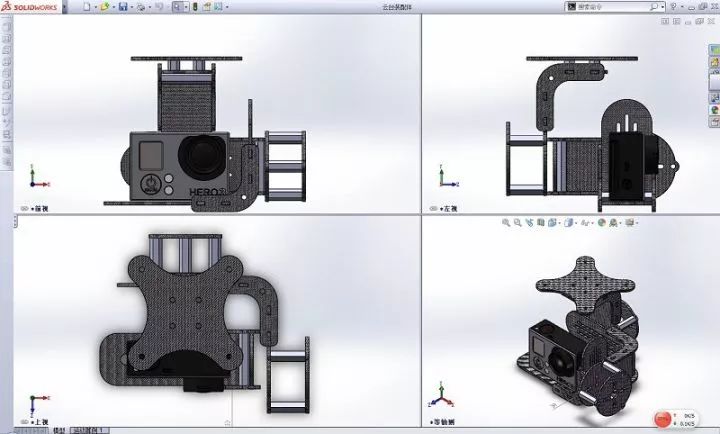Open the Save dropdown arrow
The image size is (720, 434).
pyautogui.click(x=132, y=7)
